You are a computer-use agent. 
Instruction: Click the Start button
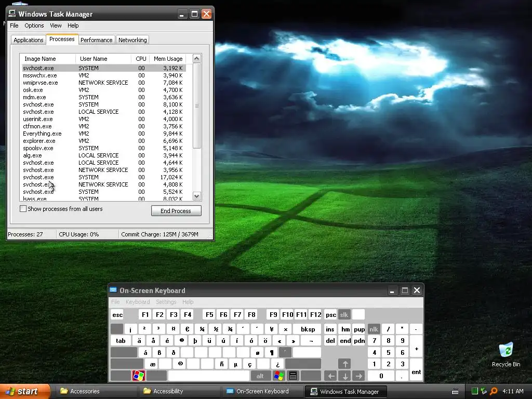pos(24,391)
